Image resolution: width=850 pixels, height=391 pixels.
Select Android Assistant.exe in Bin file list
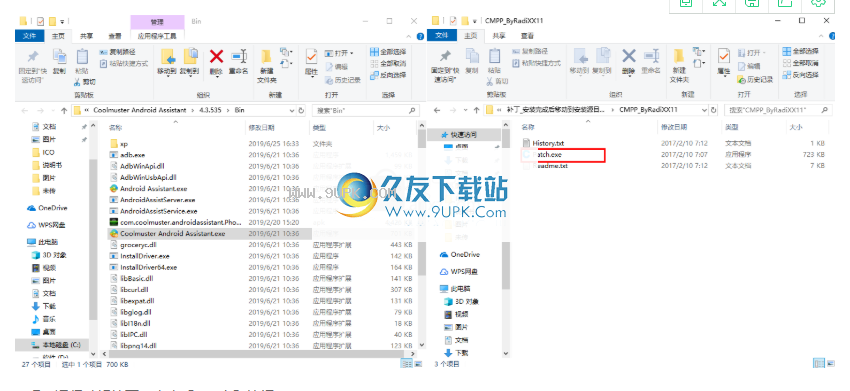pos(153,189)
